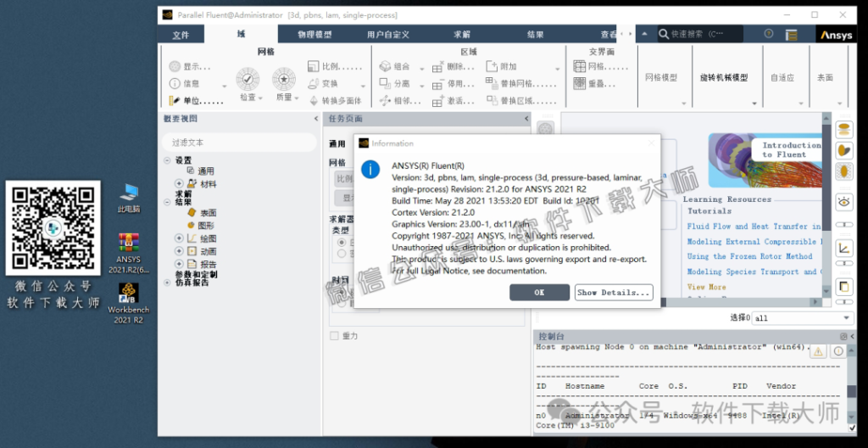Click the layout panel icon beside help
The width and height of the screenshot is (868, 448).
[x=792, y=35]
